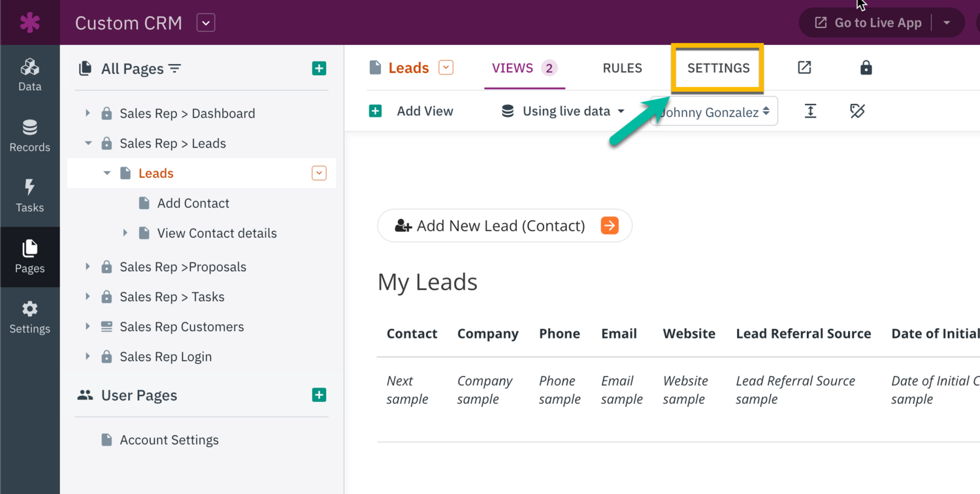Select Account Settings page in the tree
980x494 pixels.
pyautogui.click(x=169, y=440)
